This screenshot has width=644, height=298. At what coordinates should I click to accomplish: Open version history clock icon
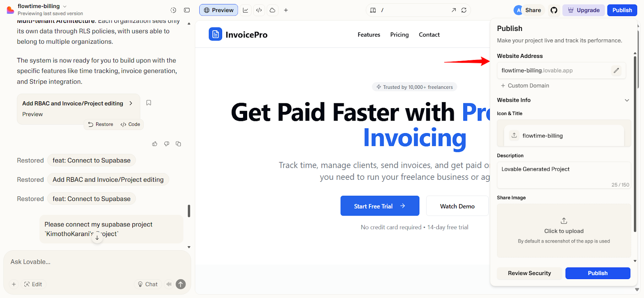coord(173,10)
